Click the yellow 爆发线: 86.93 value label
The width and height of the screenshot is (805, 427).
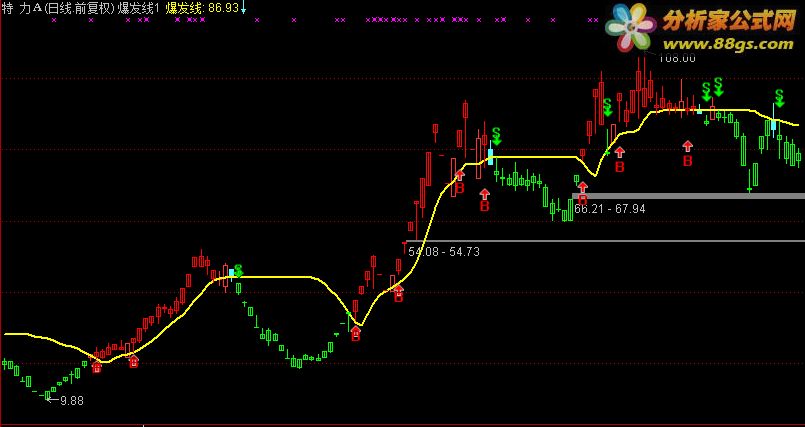point(202,8)
